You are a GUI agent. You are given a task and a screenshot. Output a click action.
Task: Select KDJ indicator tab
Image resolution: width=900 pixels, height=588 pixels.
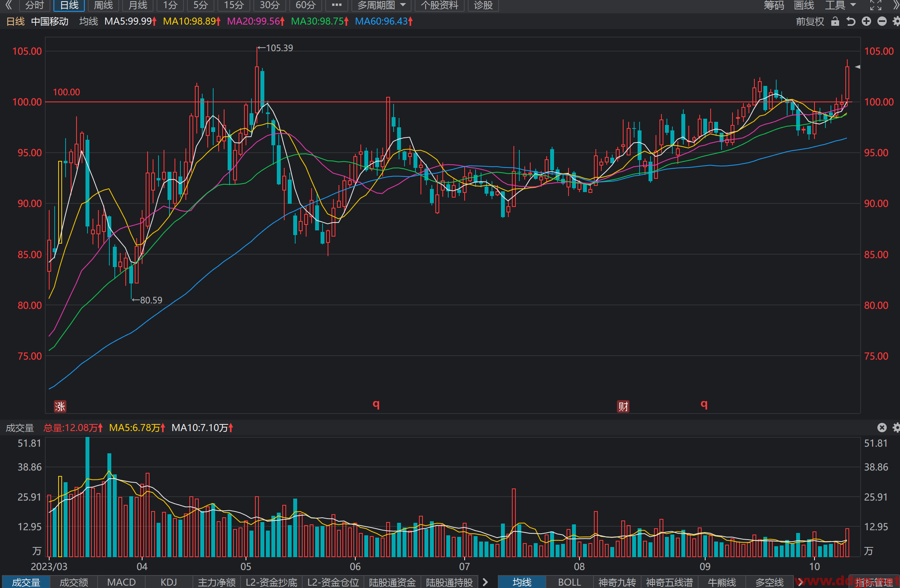tap(169, 582)
